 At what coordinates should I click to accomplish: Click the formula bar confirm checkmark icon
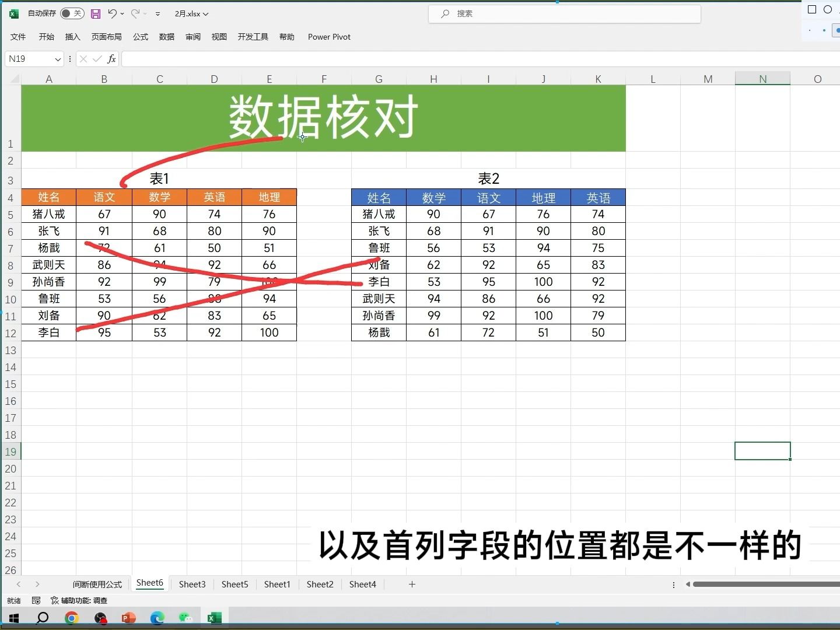[x=97, y=59]
